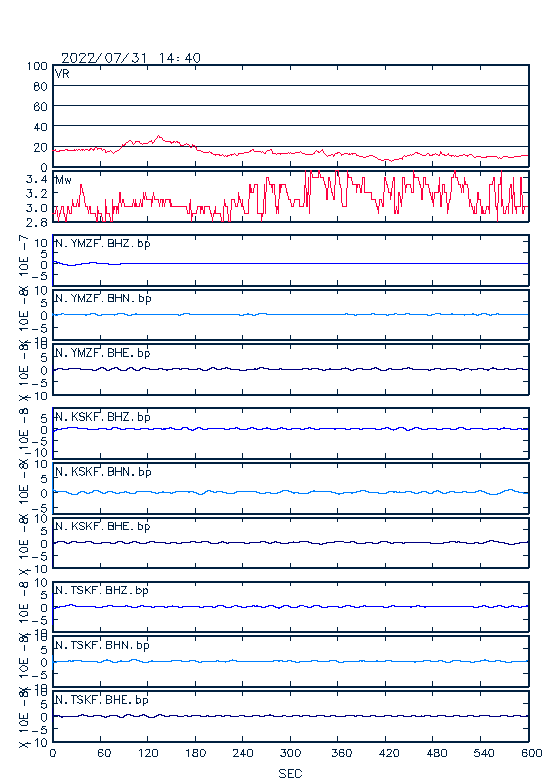
Task: Click the N.KSKF.BHZ.bp trace label
Action: coord(103,417)
